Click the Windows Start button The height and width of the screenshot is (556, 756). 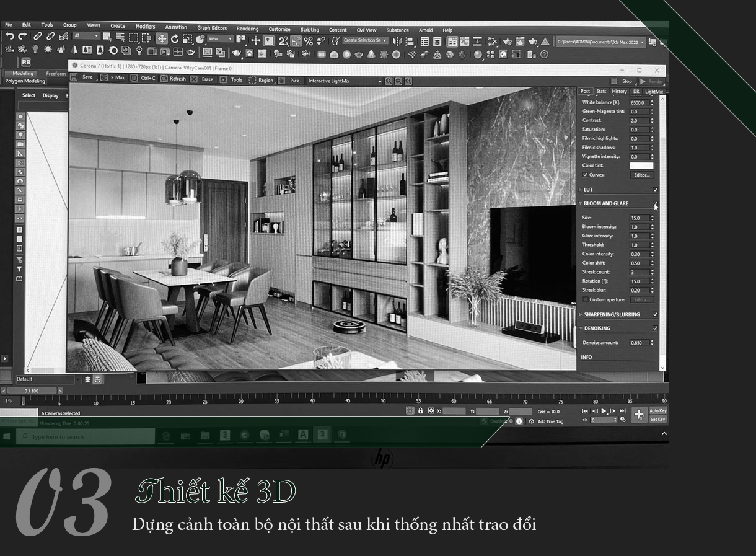point(7,436)
